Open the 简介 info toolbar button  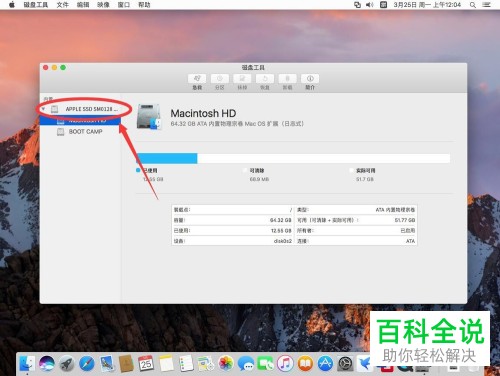(x=310, y=79)
